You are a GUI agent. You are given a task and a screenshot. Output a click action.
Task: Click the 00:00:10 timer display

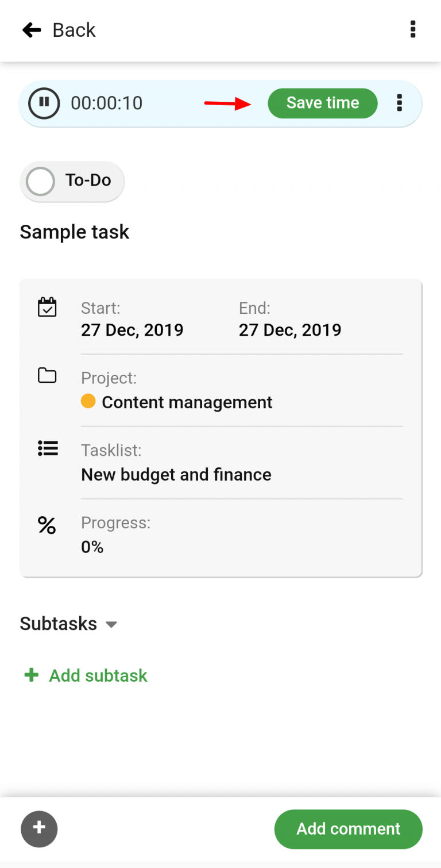107,103
